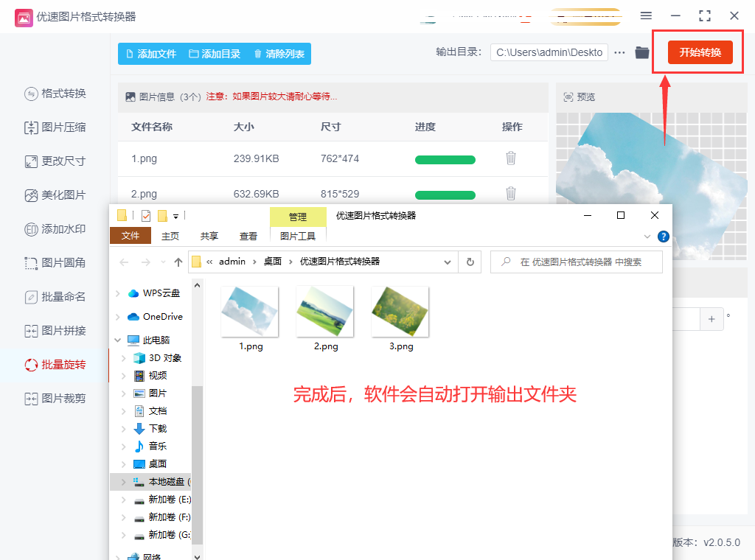The height and width of the screenshot is (560, 755).
Task: Expand OneDrive tree node
Action: pyautogui.click(x=118, y=317)
